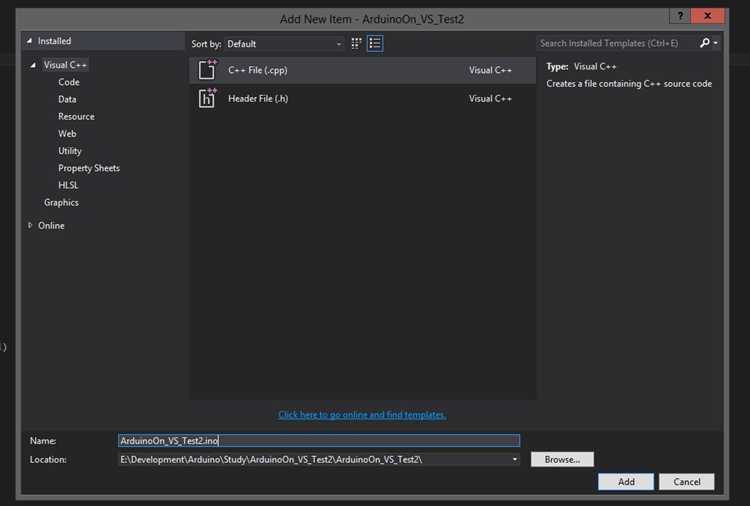Image resolution: width=750 pixels, height=506 pixels.
Task: Click the search magnifier icon
Action: tap(705, 43)
